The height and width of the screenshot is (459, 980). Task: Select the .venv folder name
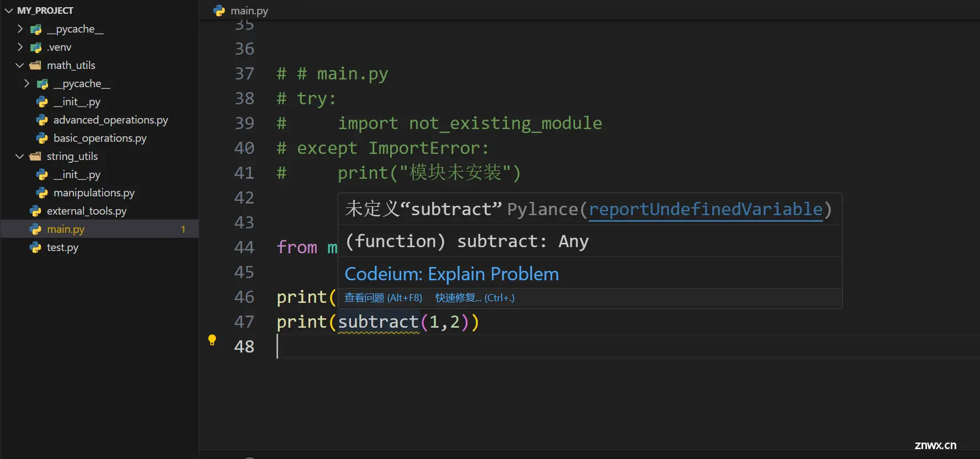59,47
